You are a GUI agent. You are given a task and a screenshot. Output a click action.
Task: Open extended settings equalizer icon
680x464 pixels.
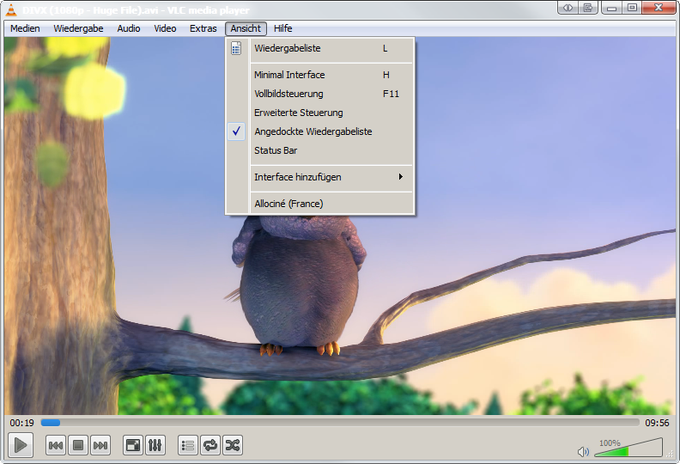155,445
